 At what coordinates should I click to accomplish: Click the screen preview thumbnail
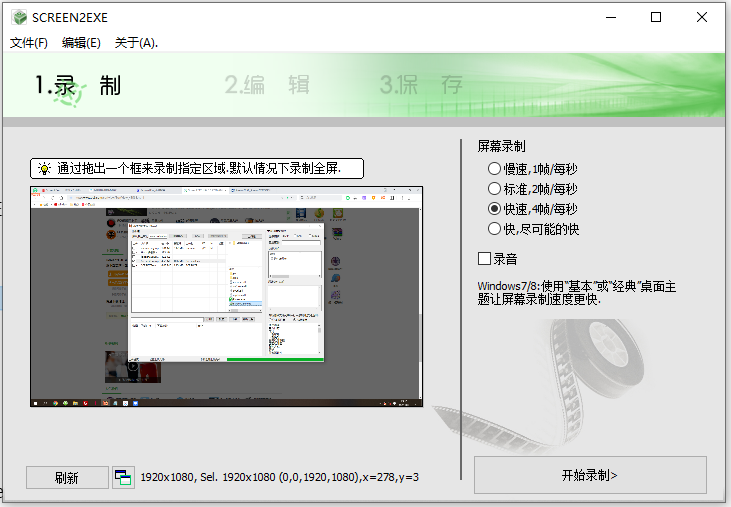point(227,297)
